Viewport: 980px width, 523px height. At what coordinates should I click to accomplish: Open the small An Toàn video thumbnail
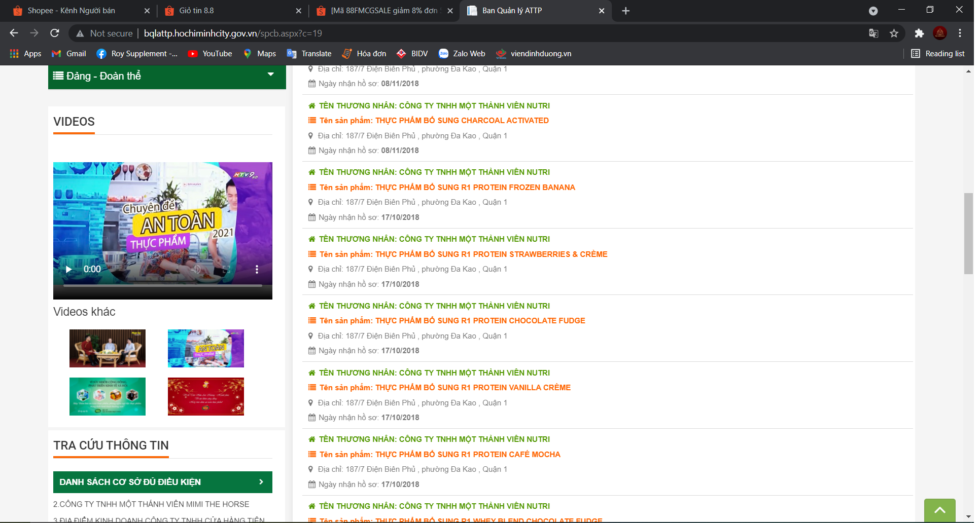click(206, 348)
